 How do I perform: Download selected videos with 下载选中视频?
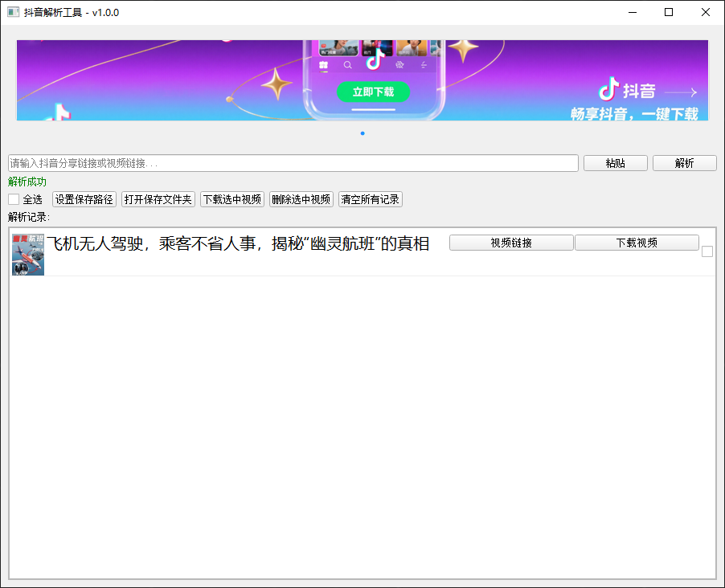231,198
